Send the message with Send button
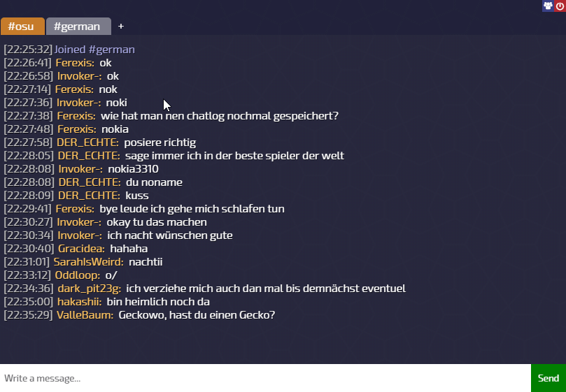The image size is (566, 392). (549, 378)
